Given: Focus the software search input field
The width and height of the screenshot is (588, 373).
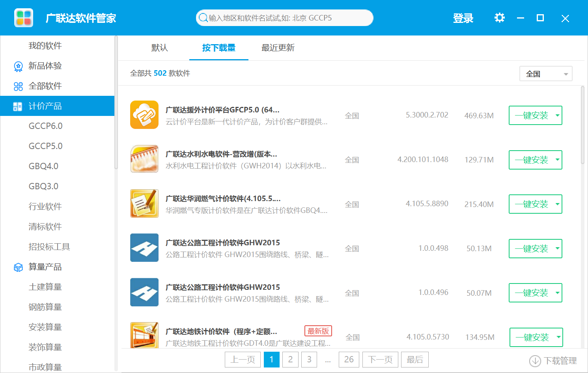Looking at the screenshot, I should pos(284,18).
